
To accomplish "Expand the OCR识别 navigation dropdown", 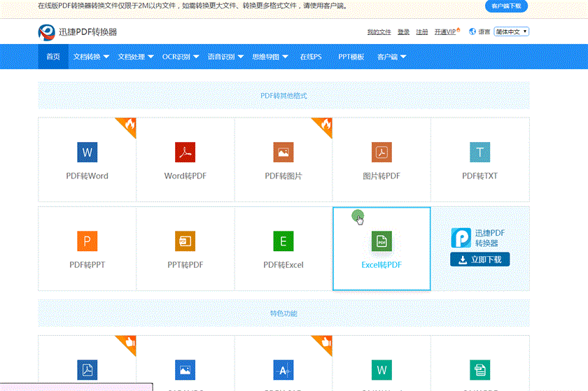I will (181, 57).
